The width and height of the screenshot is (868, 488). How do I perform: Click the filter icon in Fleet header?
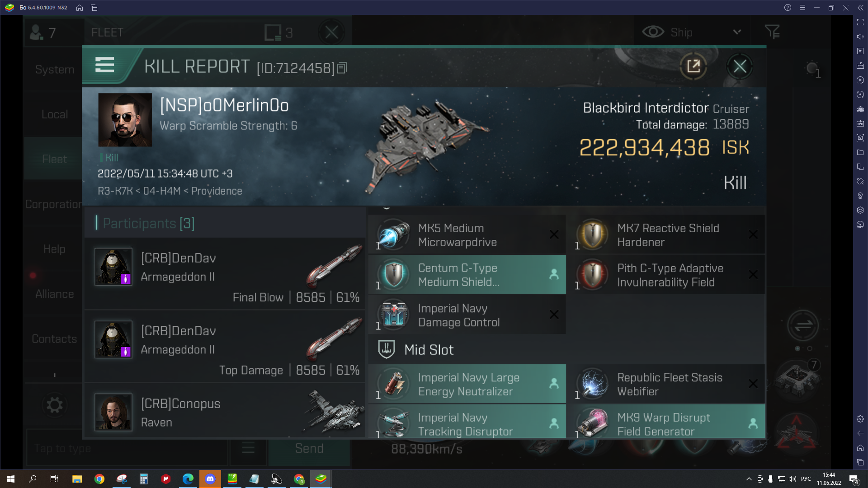pos(773,32)
